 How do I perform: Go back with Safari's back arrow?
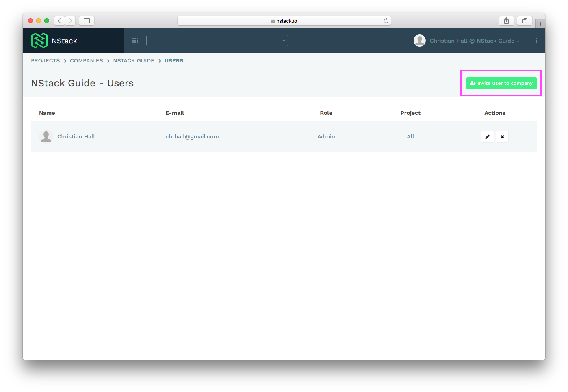(x=59, y=21)
